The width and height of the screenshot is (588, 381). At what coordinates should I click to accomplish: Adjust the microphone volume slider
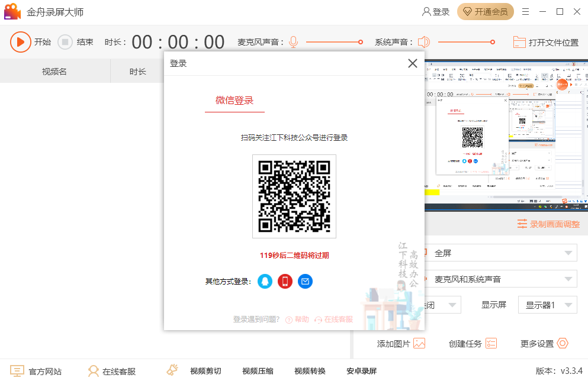(360, 42)
